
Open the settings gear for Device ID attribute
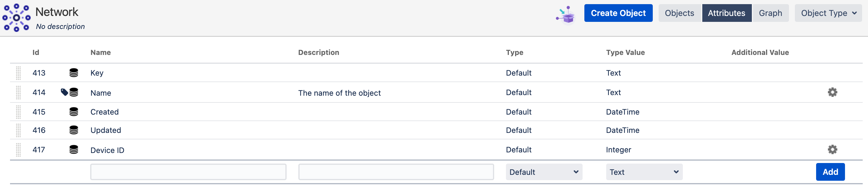832,149
